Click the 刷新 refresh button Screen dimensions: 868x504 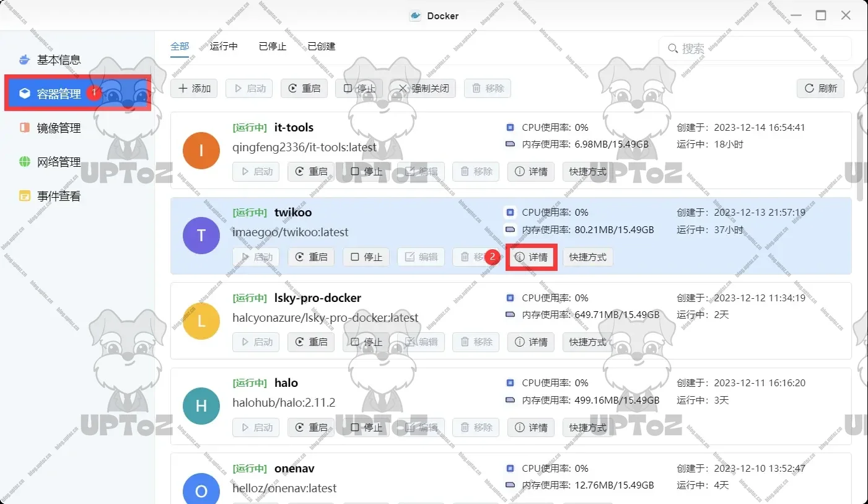[821, 88]
